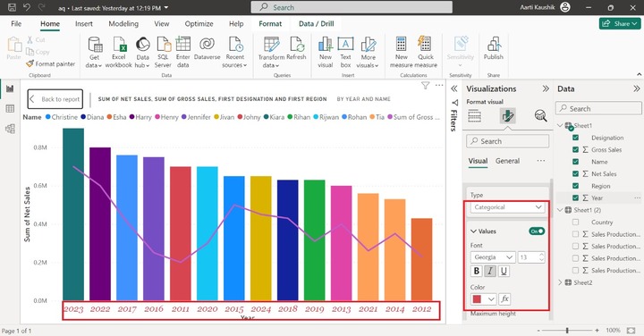644x336 pixels.
Task: Open Format visual paintbrush tab
Action: pos(508,116)
